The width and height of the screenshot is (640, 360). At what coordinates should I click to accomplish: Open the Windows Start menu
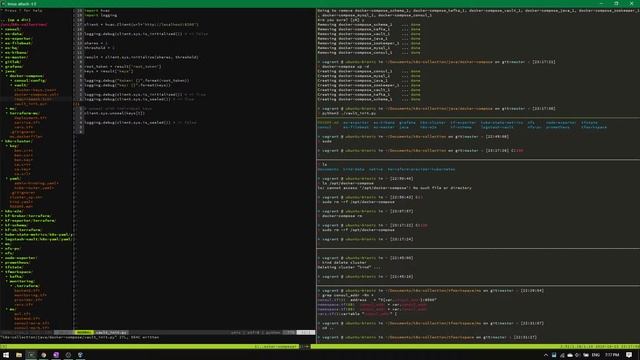(6, 355)
